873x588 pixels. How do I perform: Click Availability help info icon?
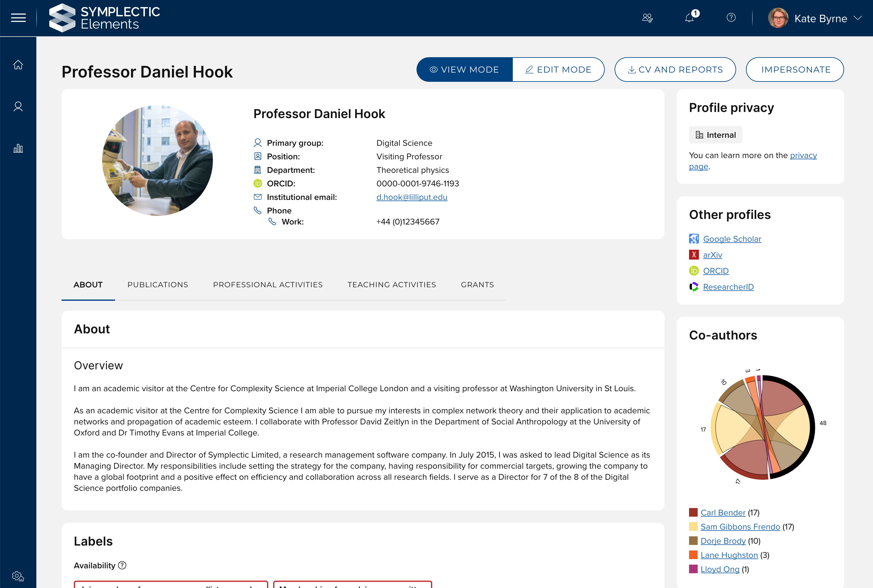[x=122, y=565]
